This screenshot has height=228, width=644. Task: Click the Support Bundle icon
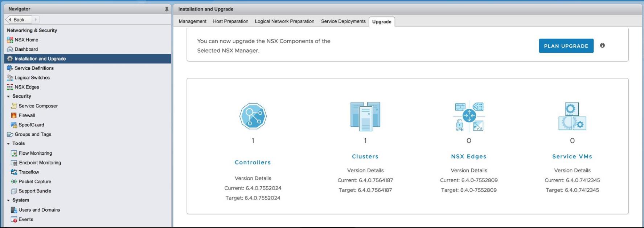(14, 191)
